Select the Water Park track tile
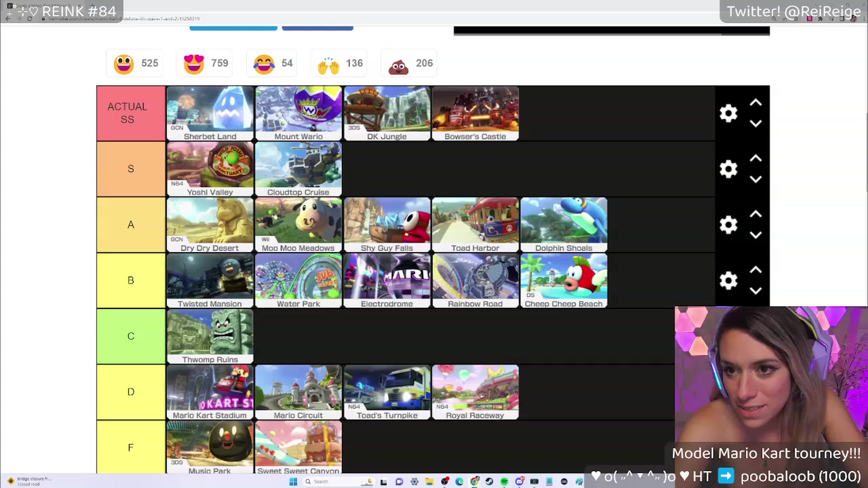 pyautogui.click(x=298, y=280)
